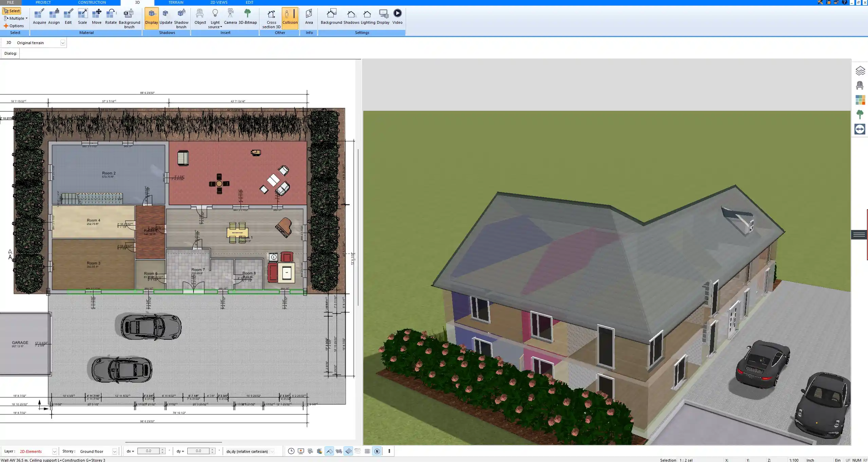Expand the Layer 2D-Elements dropdown
868x462 pixels.
(54, 451)
